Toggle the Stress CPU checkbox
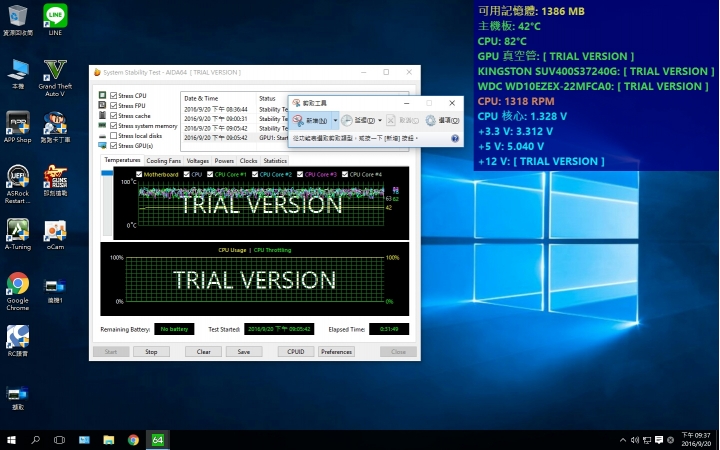This screenshot has width=720, height=450. coord(113,96)
